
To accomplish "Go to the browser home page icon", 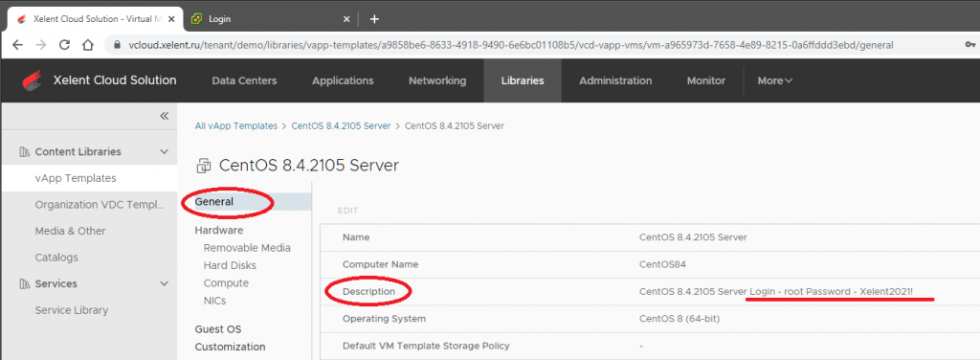I will click(x=88, y=45).
